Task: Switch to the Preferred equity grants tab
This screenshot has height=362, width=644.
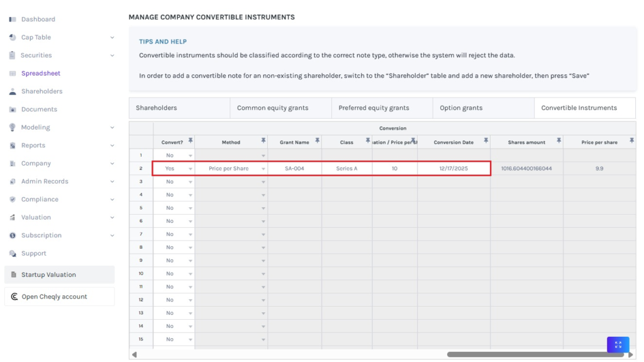Action: (374, 108)
